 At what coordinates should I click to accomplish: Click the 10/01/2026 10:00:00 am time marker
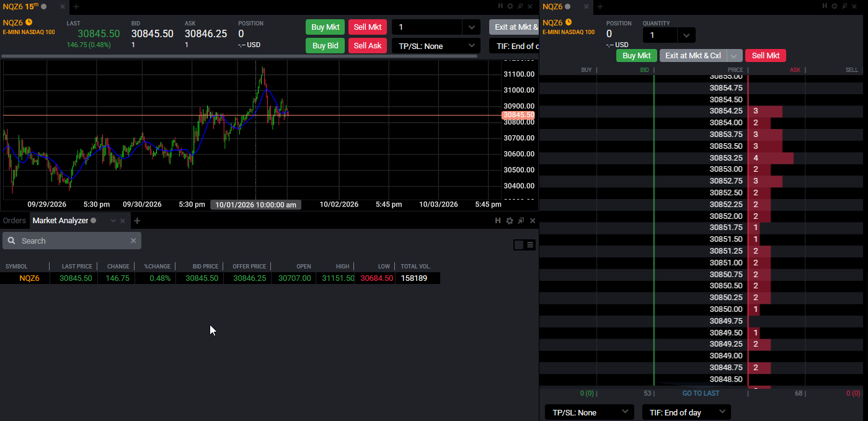tap(256, 205)
